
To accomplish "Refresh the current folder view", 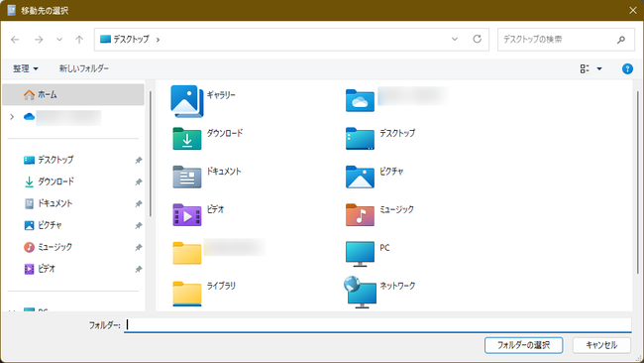I will [477, 39].
